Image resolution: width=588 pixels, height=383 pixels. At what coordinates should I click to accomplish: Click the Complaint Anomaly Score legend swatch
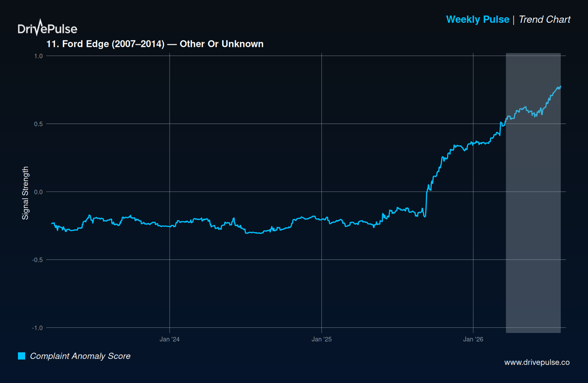click(21, 356)
